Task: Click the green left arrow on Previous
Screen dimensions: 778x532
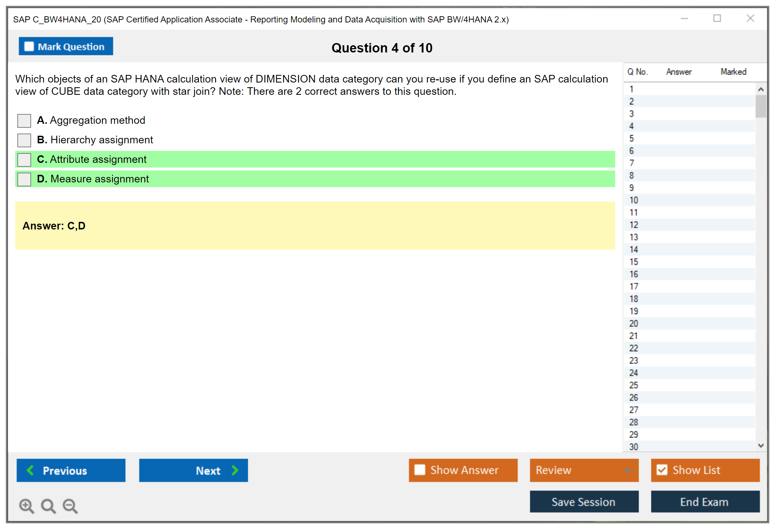Action: point(30,470)
